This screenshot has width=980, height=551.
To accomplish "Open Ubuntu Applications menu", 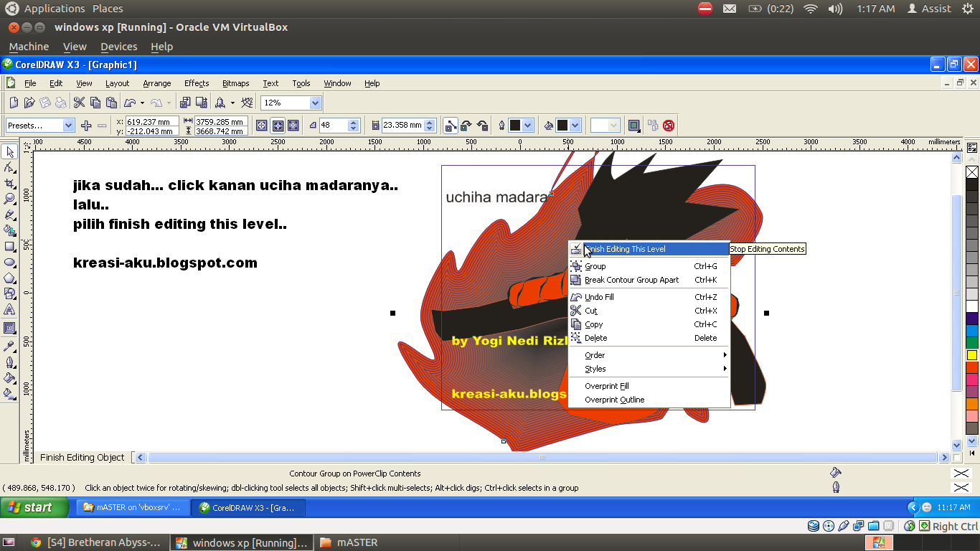I will tap(55, 9).
